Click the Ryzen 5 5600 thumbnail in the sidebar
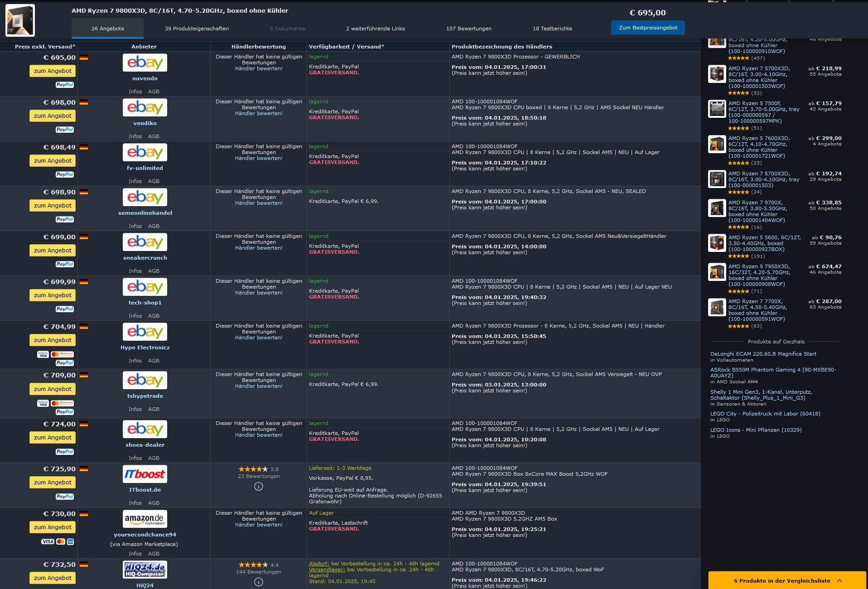 pyautogui.click(x=717, y=242)
